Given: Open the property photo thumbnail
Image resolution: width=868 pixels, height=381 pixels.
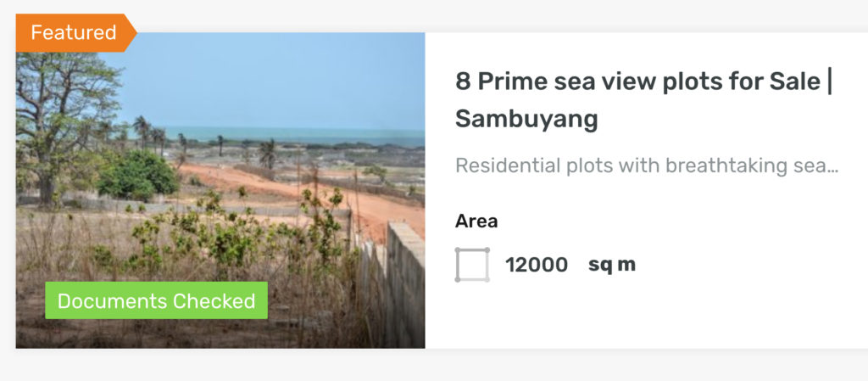Looking at the screenshot, I should coord(220,190).
